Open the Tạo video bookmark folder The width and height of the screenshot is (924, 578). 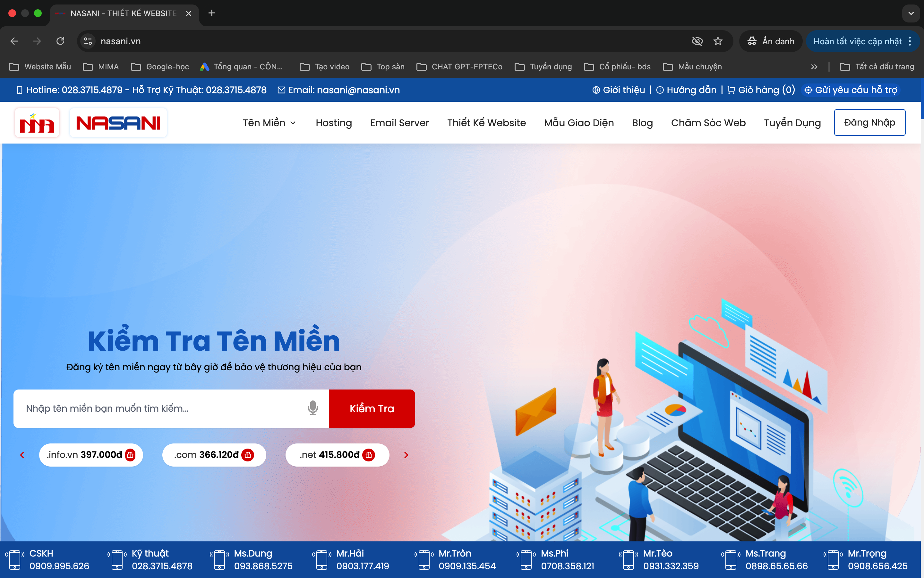pyautogui.click(x=325, y=66)
